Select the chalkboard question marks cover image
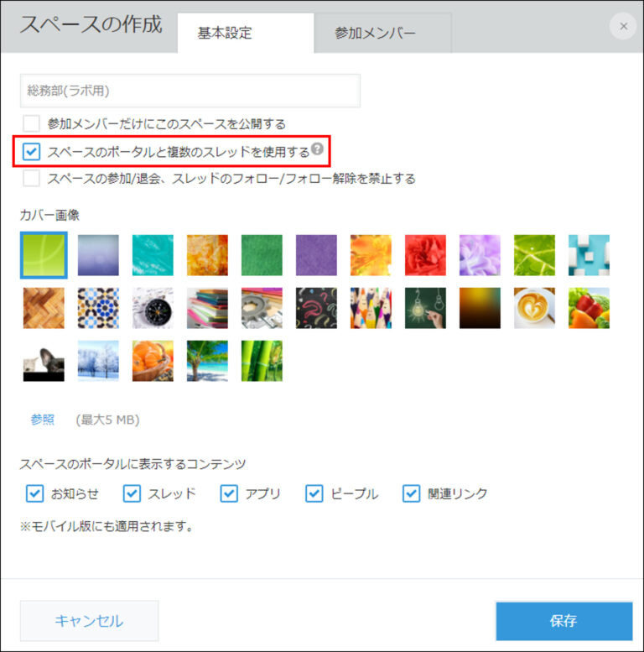The image size is (644, 652). tap(316, 308)
